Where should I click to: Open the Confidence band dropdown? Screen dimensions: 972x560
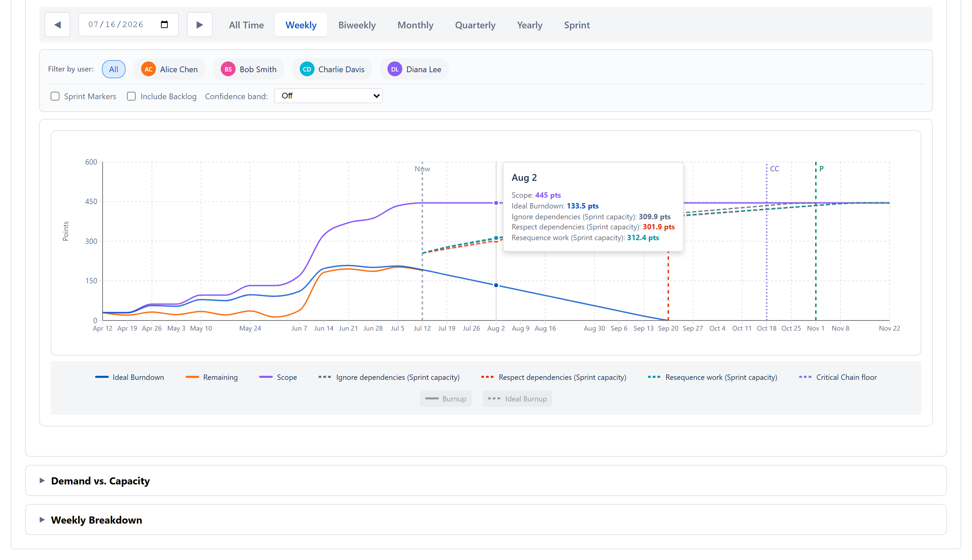pyautogui.click(x=328, y=96)
